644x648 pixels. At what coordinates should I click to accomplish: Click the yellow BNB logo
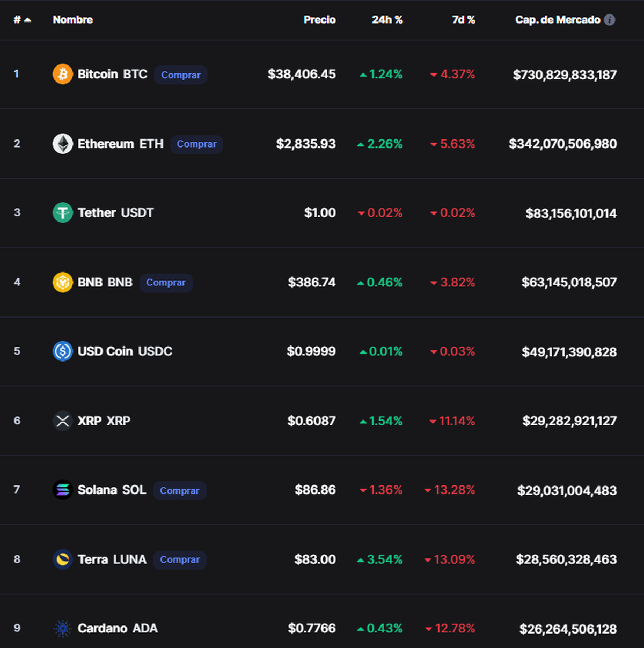(x=63, y=282)
